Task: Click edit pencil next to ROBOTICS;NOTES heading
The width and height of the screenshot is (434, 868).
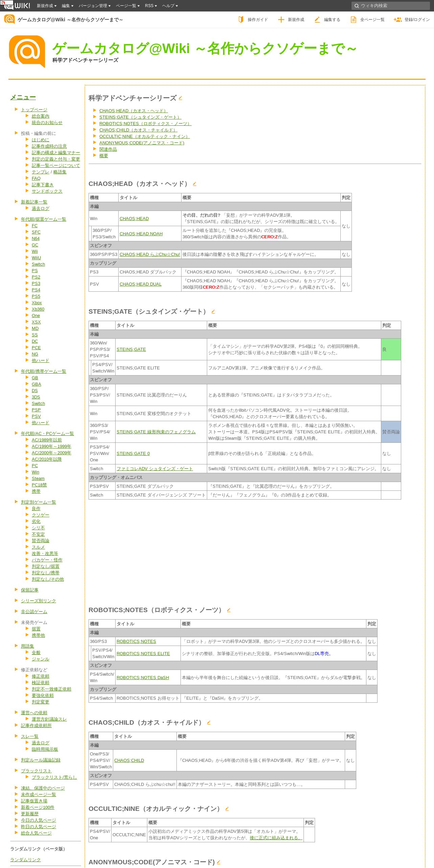Action: coord(228,610)
